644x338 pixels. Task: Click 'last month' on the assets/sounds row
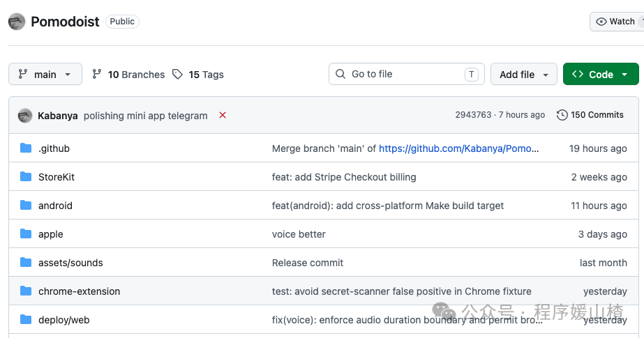604,263
